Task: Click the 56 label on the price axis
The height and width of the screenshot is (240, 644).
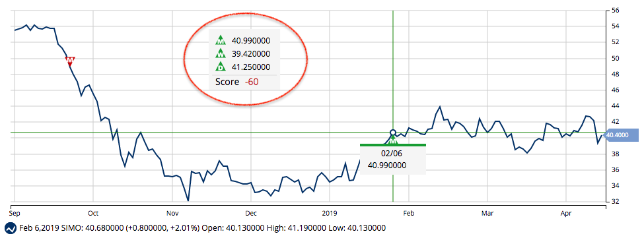Action: (x=614, y=11)
